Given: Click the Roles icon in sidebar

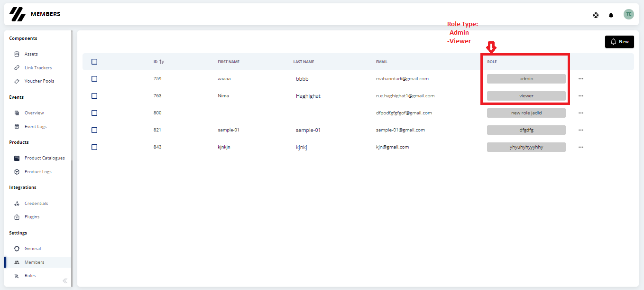Looking at the screenshot, I should click(17, 276).
